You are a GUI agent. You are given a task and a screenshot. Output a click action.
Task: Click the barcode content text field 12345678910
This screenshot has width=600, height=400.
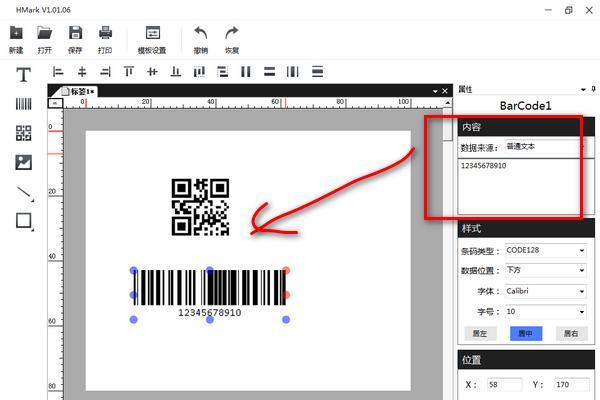pyautogui.click(x=519, y=185)
